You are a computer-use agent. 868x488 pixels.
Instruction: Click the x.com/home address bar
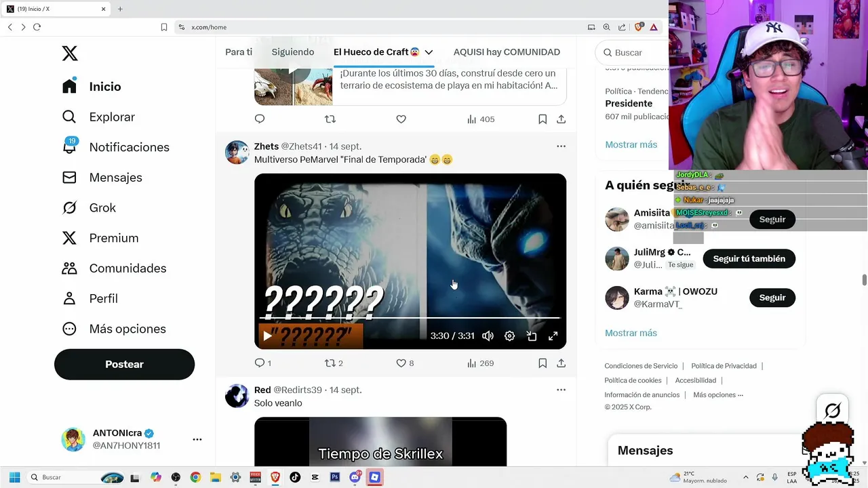pos(380,27)
